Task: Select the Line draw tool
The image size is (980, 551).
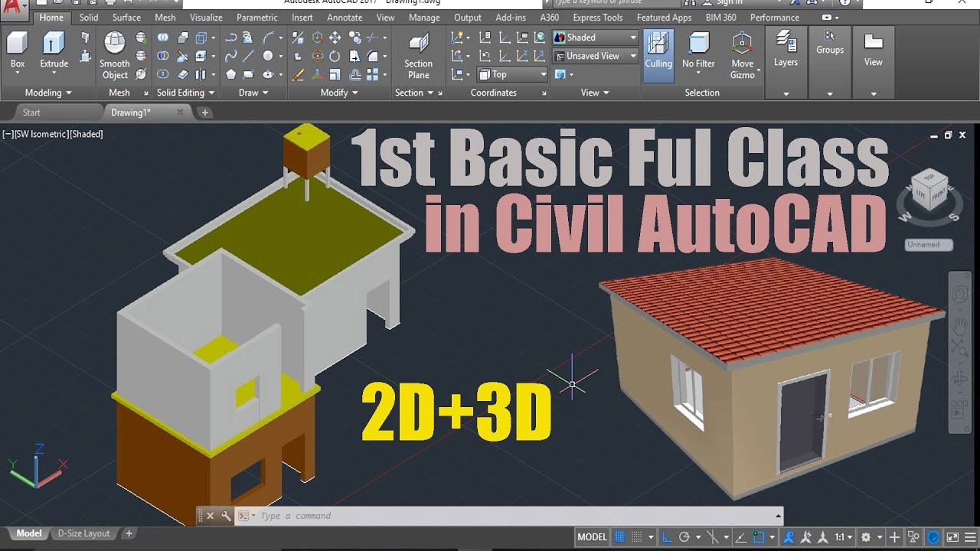Action: coord(248,55)
